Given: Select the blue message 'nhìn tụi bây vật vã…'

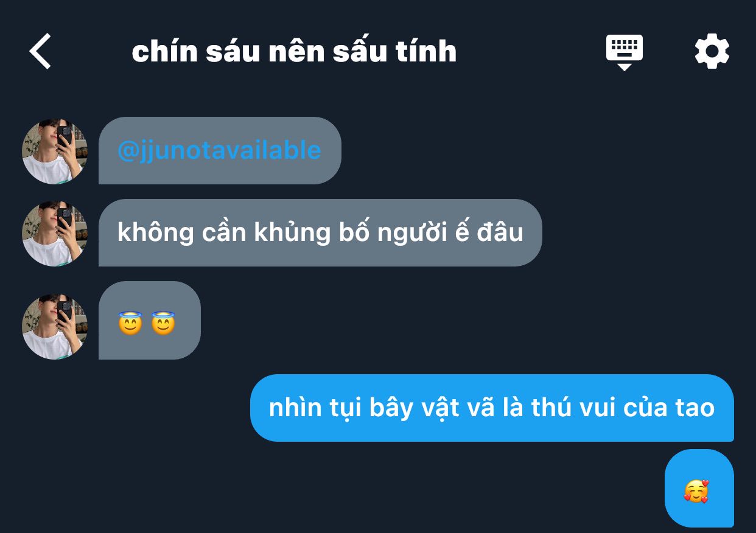Looking at the screenshot, I should click(492, 408).
